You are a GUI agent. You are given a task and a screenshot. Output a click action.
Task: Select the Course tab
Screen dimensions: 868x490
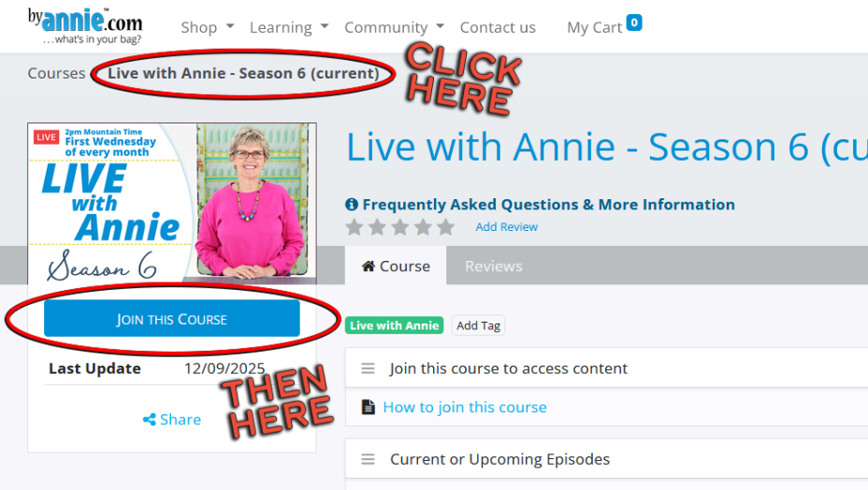tap(396, 267)
